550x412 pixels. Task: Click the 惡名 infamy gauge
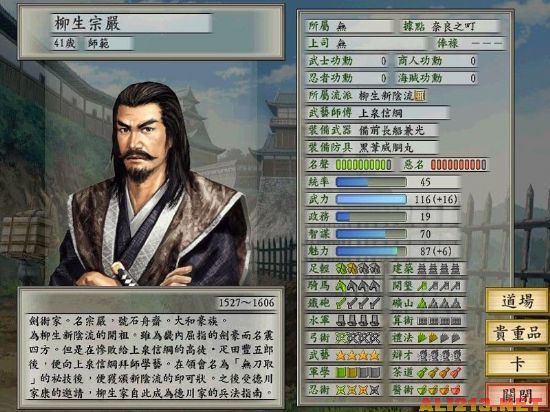(x=458, y=165)
